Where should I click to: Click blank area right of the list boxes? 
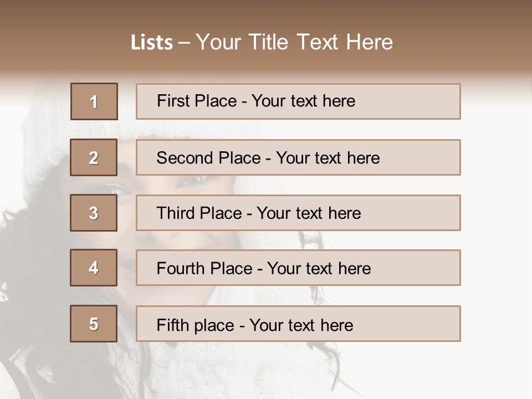[x=496, y=222]
